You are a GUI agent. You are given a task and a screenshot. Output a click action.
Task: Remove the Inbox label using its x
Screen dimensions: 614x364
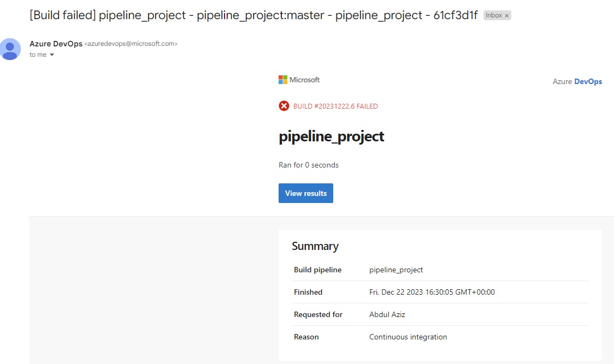(x=506, y=16)
